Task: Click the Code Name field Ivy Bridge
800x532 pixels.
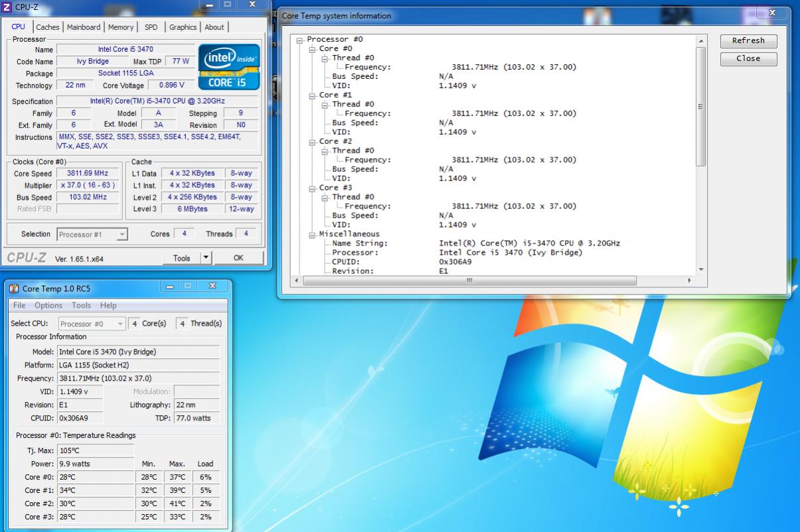Action: (x=92, y=61)
